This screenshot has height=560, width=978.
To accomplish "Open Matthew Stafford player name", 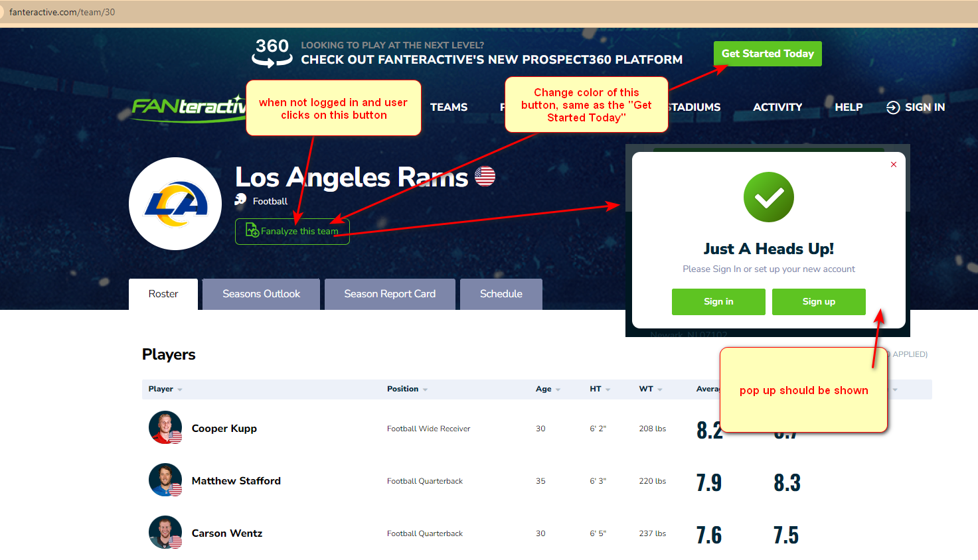I will click(236, 481).
